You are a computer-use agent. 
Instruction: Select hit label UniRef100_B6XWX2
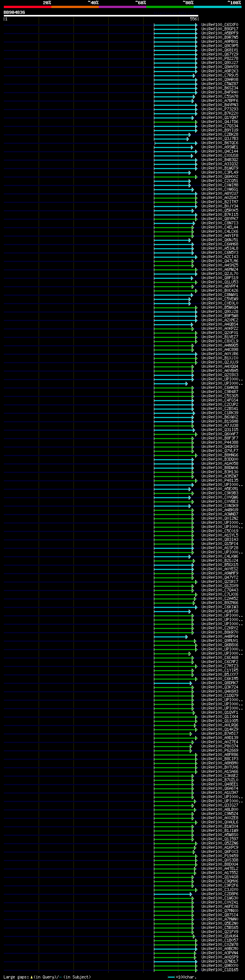[x=220, y=417]
